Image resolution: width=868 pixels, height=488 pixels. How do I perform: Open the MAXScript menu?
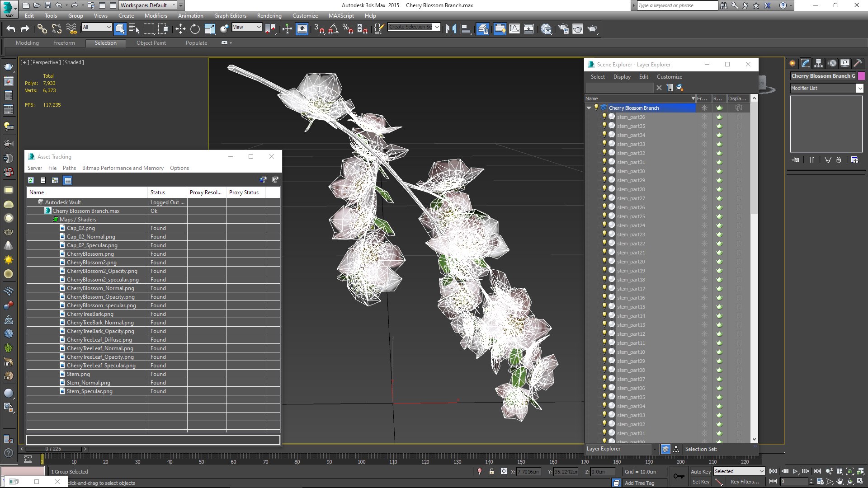tap(341, 15)
